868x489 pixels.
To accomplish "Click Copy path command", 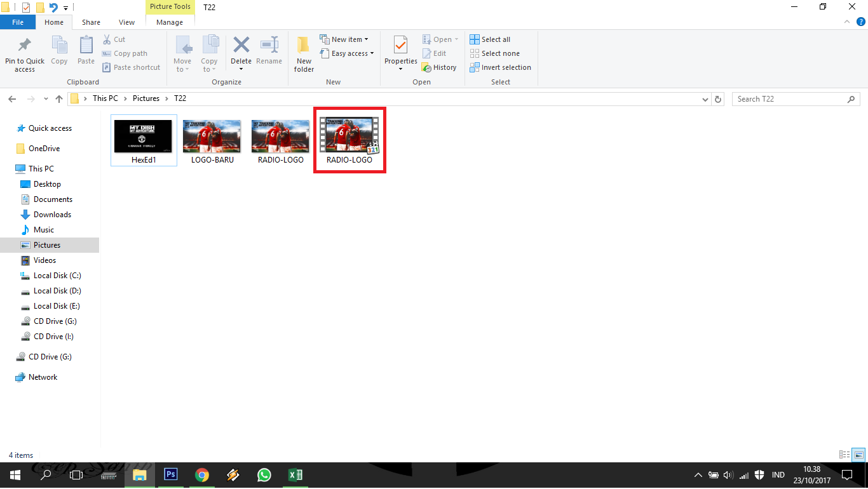I will pos(125,53).
